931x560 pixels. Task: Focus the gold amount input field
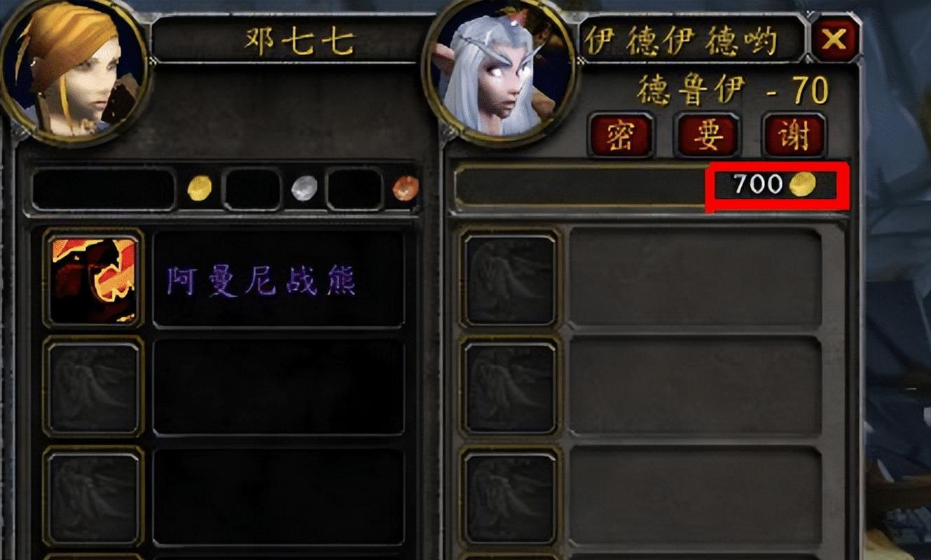tap(104, 189)
